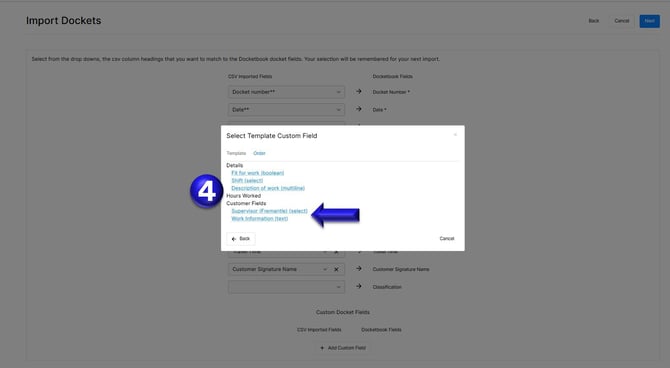The image size is (670, 368).
Task: Click the Import Dockets page title
Action: click(x=64, y=21)
